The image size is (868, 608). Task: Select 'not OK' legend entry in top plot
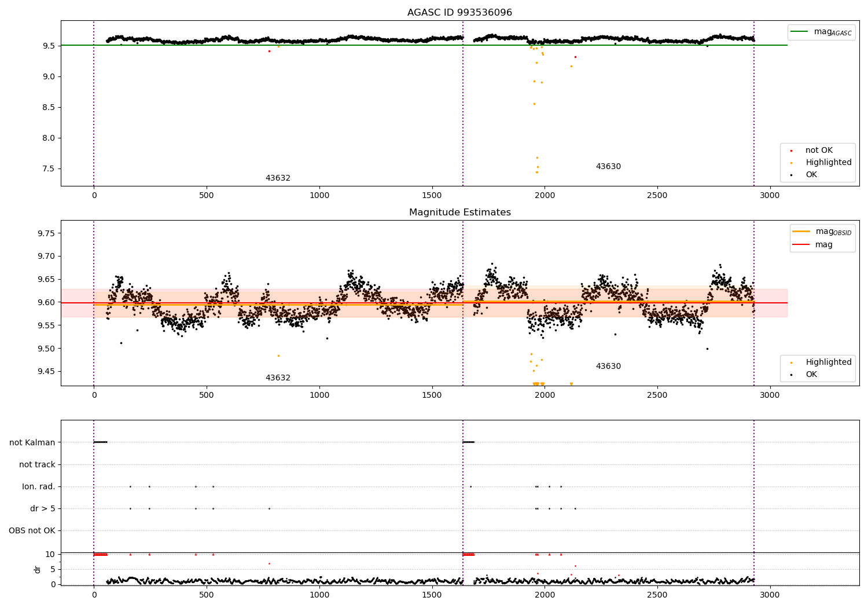point(819,151)
